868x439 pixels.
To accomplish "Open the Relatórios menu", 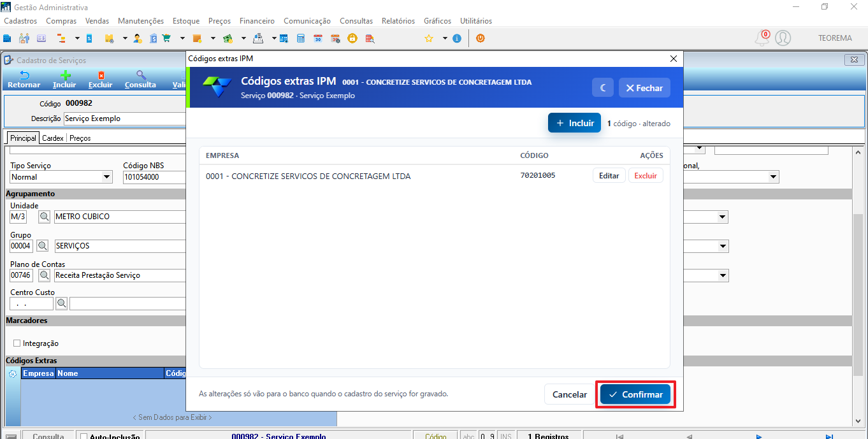I will click(398, 21).
